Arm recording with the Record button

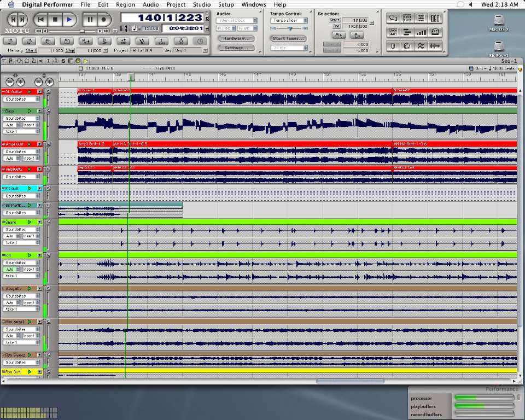(104, 20)
